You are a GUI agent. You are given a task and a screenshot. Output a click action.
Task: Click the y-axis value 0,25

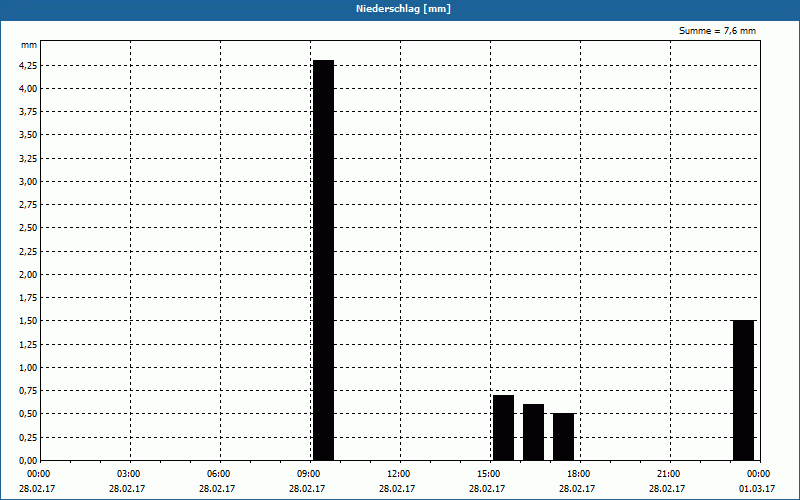click(x=28, y=437)
